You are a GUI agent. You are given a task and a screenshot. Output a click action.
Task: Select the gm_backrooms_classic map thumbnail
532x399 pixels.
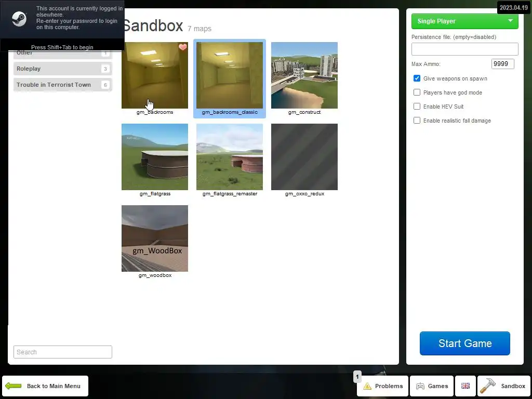pyautogui.click(x=230, y=75)
